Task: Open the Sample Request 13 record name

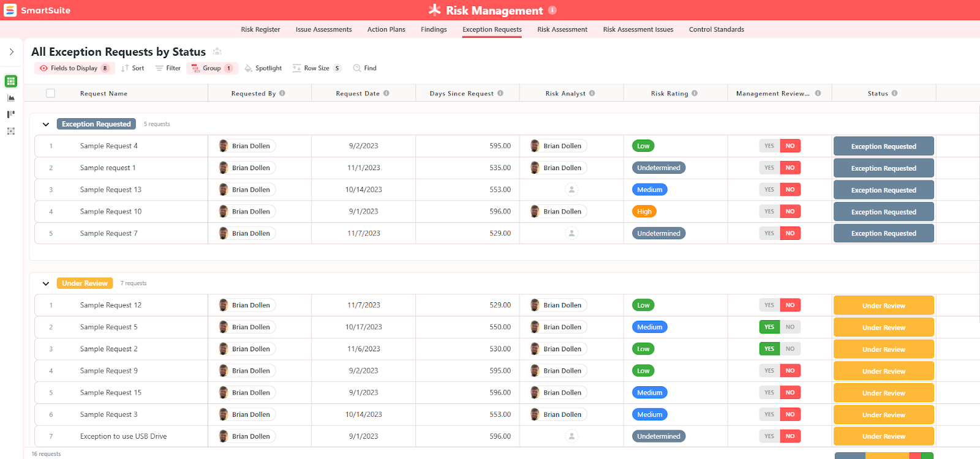Action: pos(111,190)
